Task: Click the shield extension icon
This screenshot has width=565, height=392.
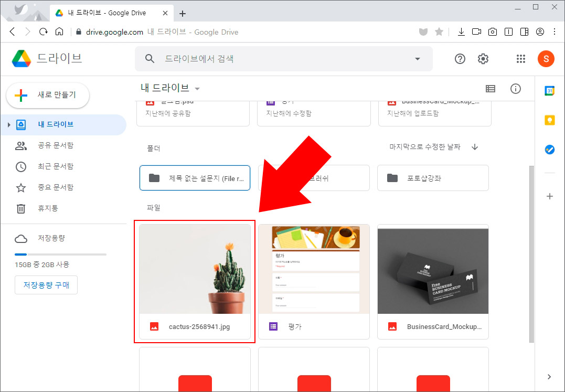Action: tap(423, 32)
